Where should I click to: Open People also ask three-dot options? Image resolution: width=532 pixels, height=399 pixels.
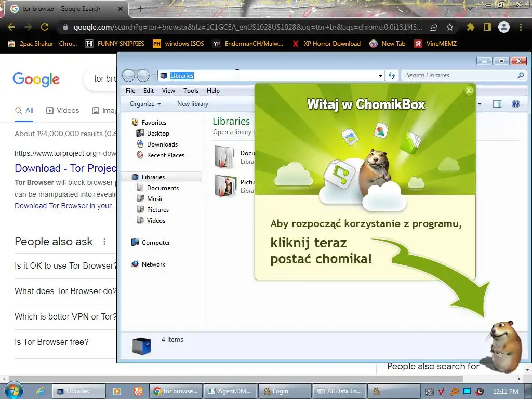(x=104, y=242)
